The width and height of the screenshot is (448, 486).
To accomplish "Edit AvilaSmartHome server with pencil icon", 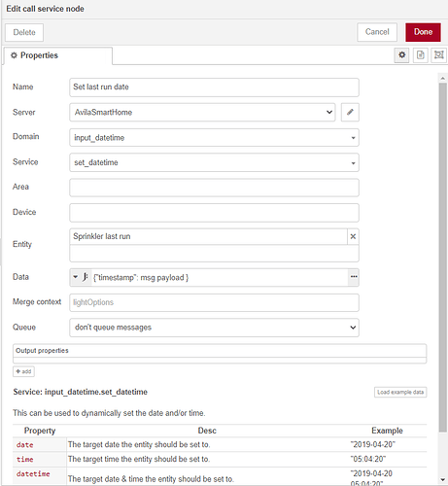I will 350,112.
